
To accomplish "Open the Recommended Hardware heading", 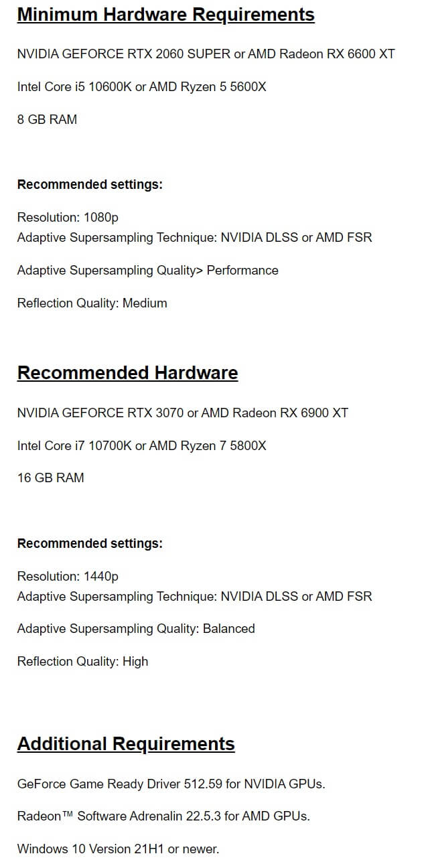I will (127, 372).
